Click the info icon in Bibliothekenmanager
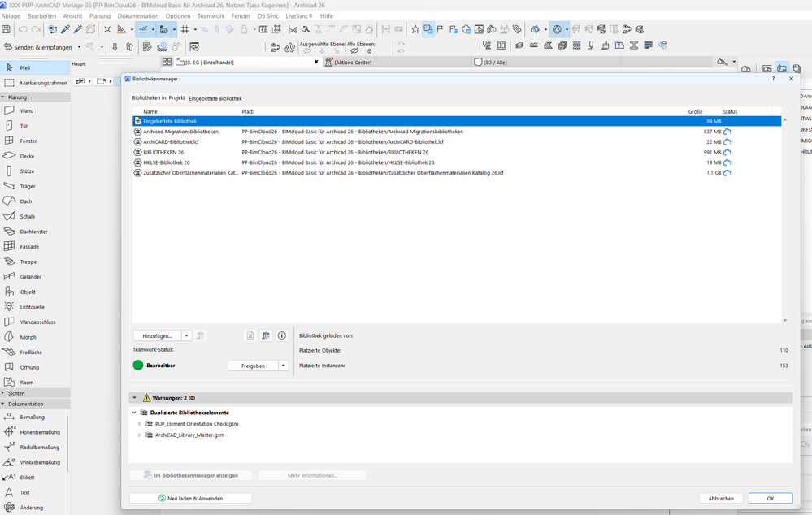The width and height of the screenshot is (812, 515). [x=282, y=336]
